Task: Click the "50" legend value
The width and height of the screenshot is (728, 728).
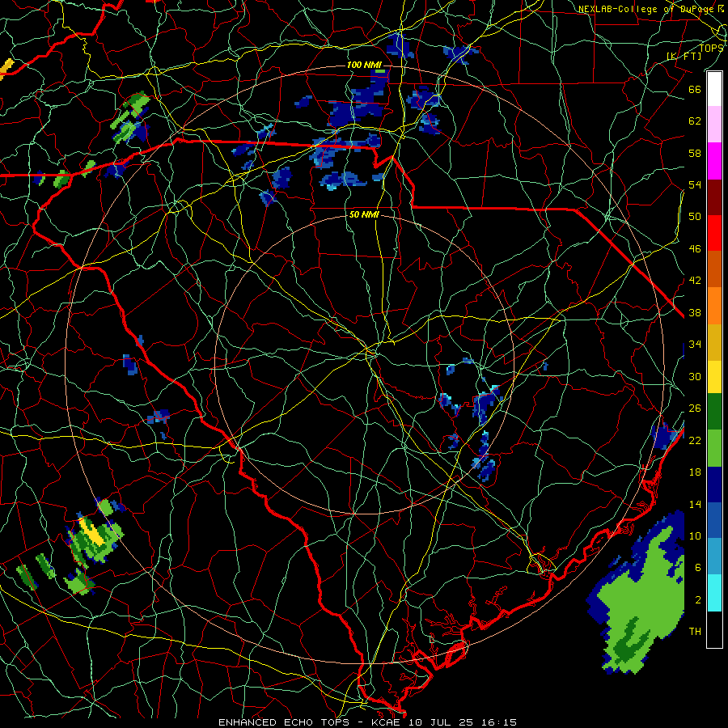Action: click(x=695, y=216)
